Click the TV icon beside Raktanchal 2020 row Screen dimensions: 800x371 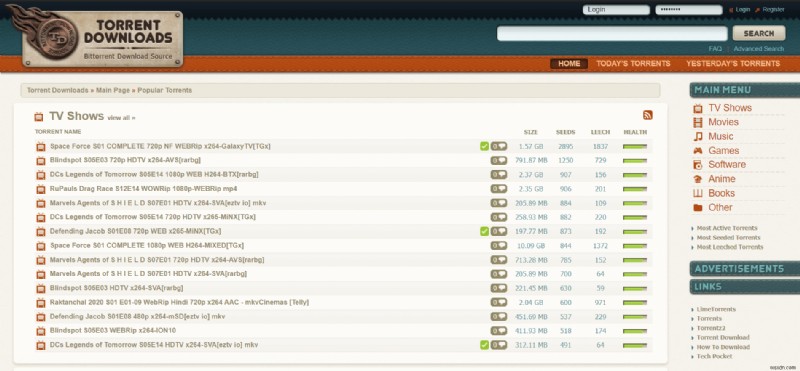point(40,303)
